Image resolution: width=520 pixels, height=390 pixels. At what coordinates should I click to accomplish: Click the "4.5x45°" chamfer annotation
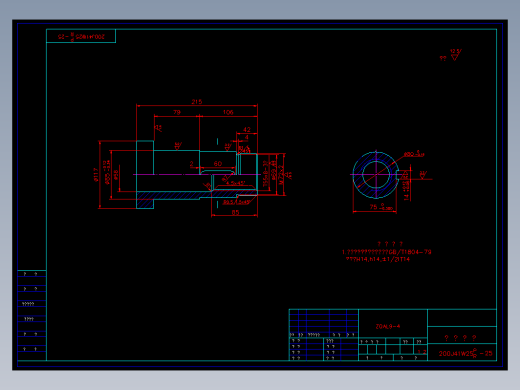tap(236, 183)
